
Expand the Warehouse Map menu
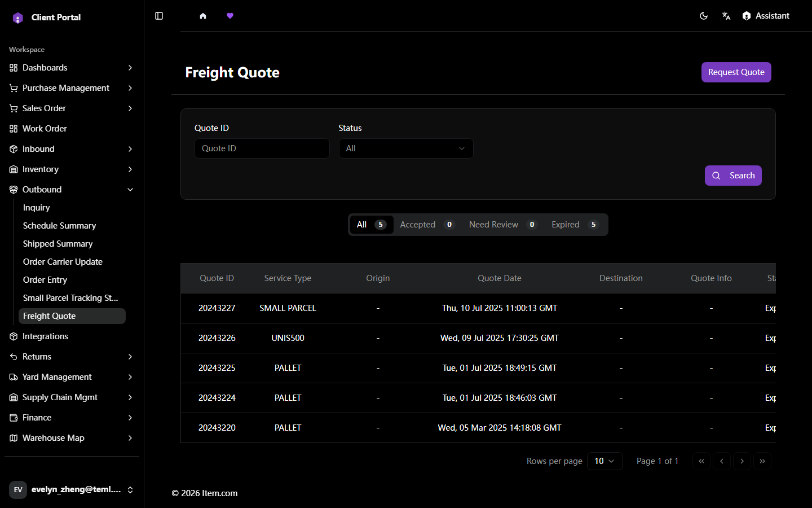point(72,438)
